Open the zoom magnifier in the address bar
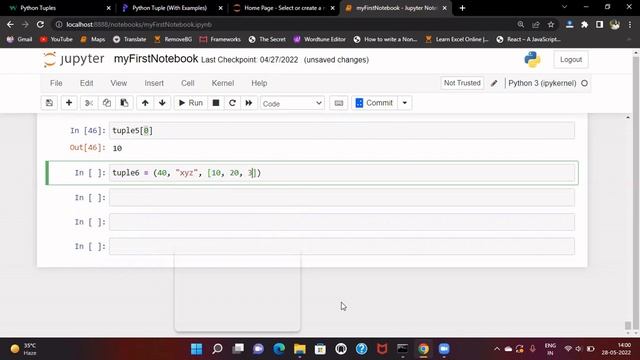 (x=520, y=24)
